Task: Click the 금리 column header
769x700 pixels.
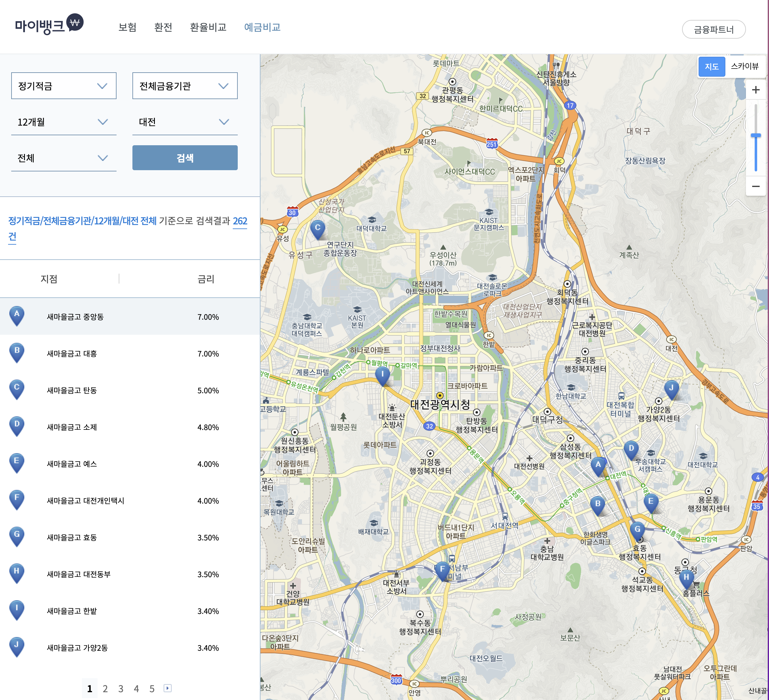Action: tap(206, 279)
